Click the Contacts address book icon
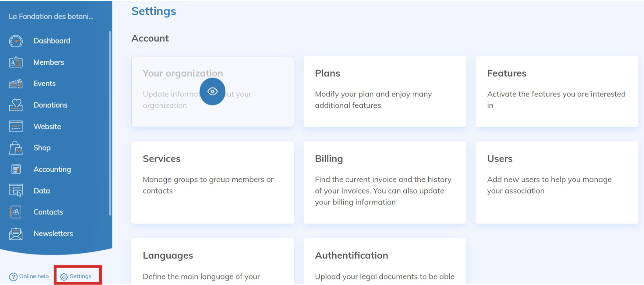 click(x=16, y=212)
